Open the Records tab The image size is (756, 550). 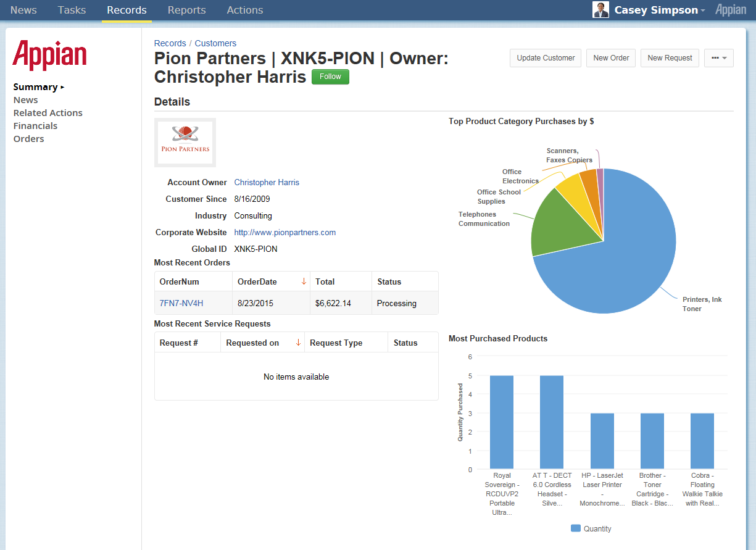127,10
